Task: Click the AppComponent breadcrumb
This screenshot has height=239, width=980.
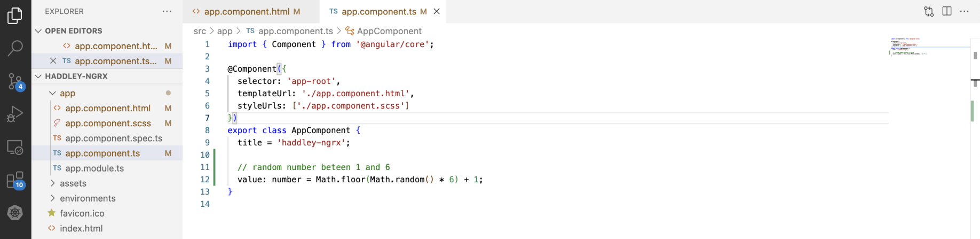Action: (389, 31)
